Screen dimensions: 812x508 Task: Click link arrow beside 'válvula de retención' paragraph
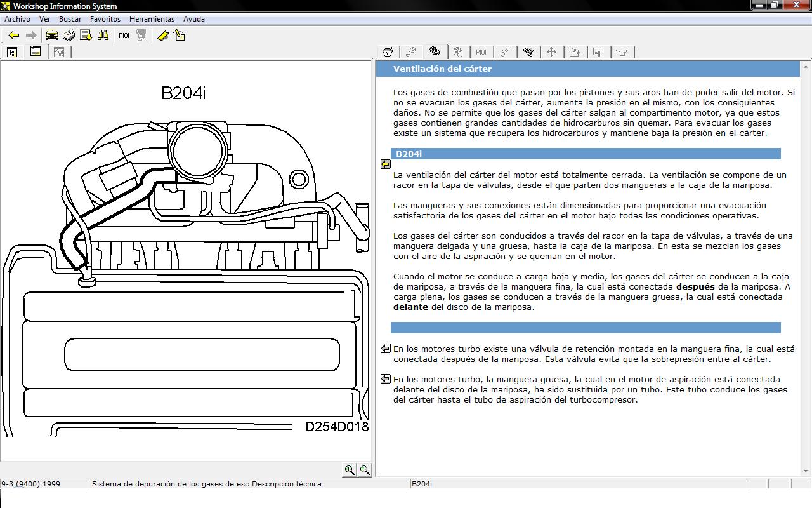(385, 349)
